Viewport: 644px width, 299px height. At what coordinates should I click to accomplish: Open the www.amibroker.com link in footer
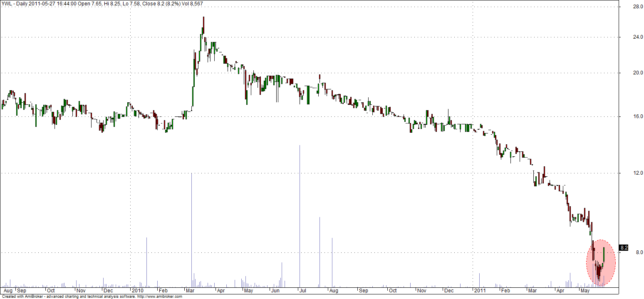click(159, 297)
